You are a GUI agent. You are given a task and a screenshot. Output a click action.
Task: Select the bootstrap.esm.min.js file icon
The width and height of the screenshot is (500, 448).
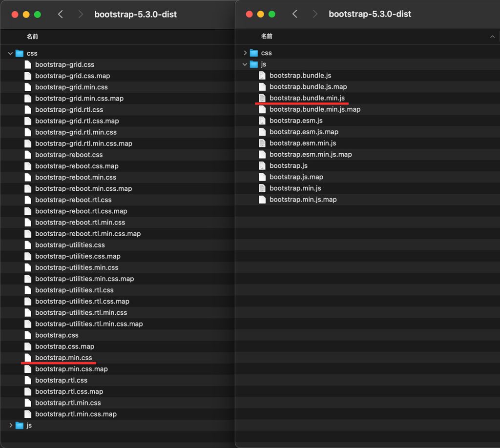262,143
